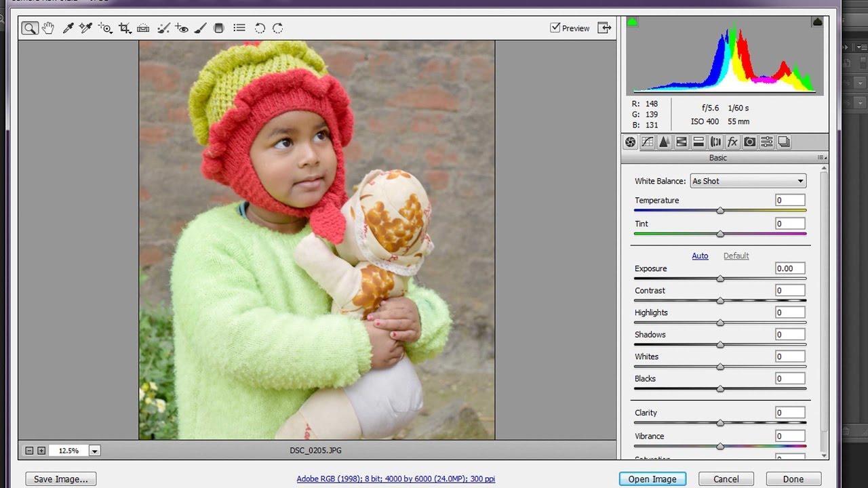Click the Exposure slider handle
This screenshot has height=488, width=868.
pyautogui.click(x=720, y=279)
